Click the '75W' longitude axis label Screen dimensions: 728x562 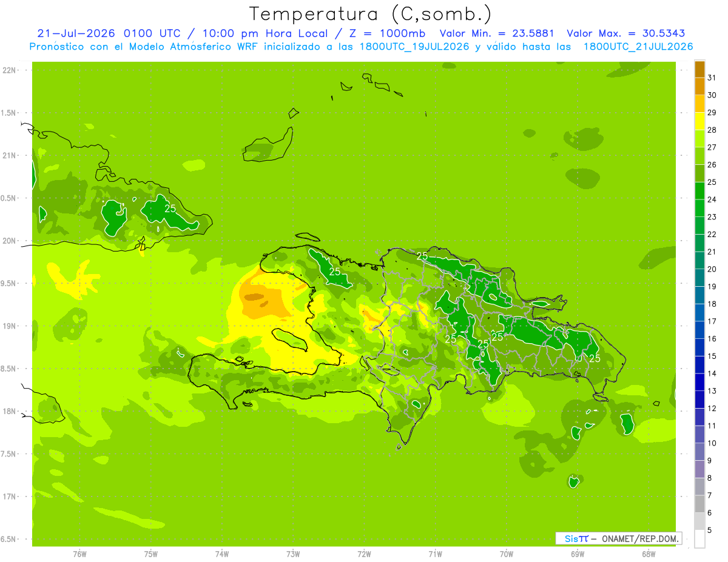pos(151,554)
